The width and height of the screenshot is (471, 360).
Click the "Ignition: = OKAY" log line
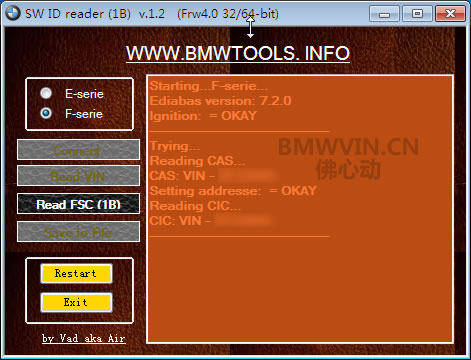pyautogui.click(x=203, y=116)
